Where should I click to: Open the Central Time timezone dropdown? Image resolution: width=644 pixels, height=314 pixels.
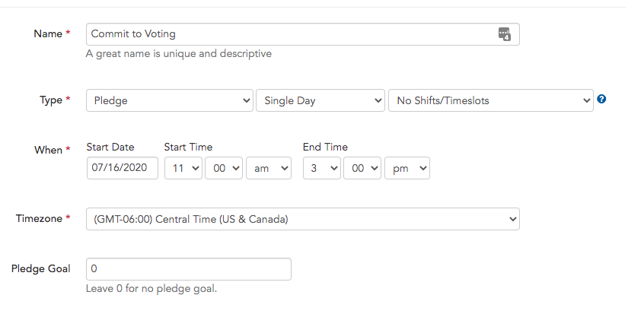(303, 219)
